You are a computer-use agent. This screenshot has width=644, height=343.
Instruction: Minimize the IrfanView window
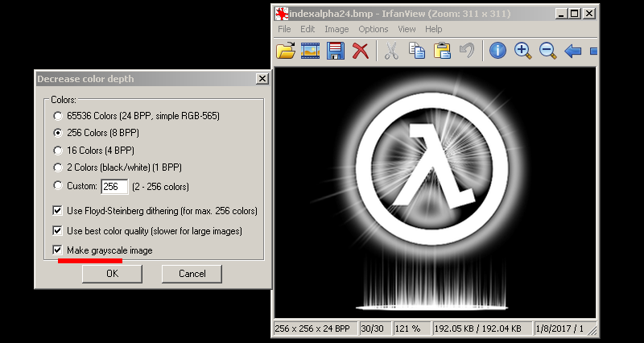(x=561, y=14)
